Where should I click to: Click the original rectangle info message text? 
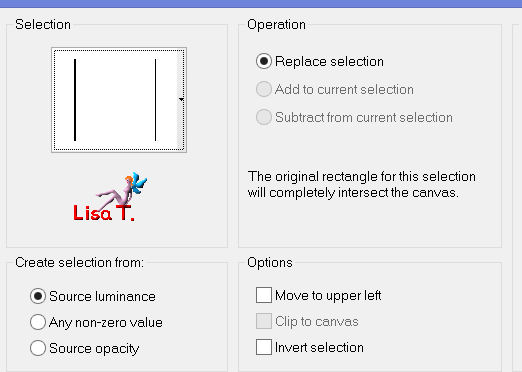(x=362, y=185)
